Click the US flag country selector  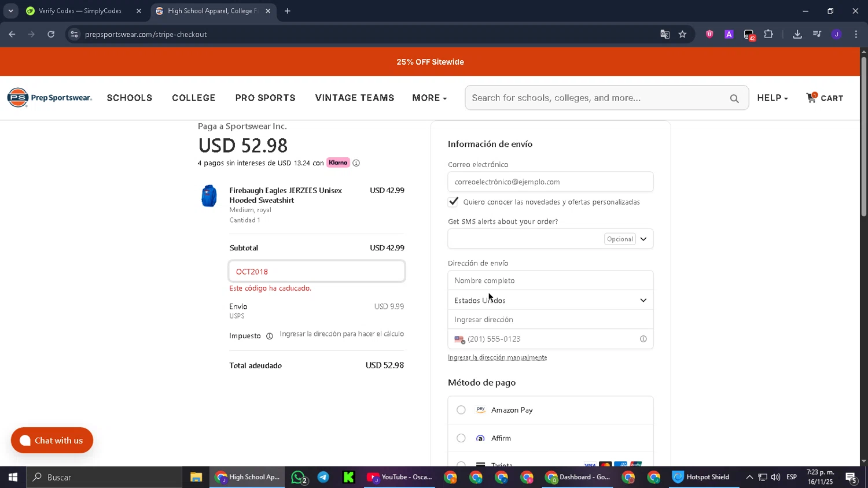[x=459, y=339]
